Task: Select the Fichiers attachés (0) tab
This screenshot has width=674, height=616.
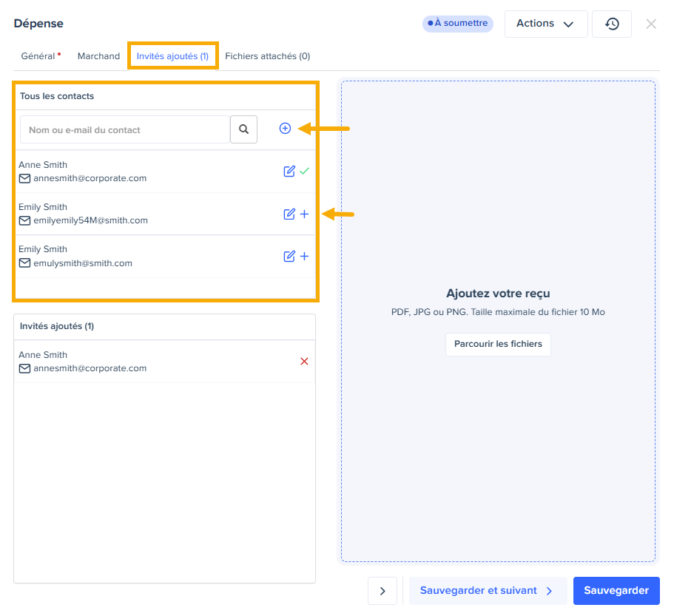Action: coord(267,56)
